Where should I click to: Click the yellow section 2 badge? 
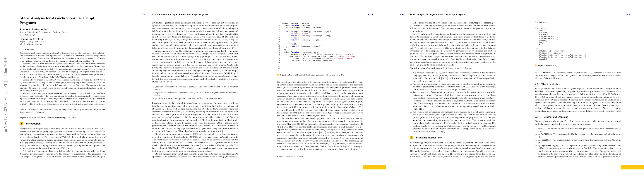411,138
